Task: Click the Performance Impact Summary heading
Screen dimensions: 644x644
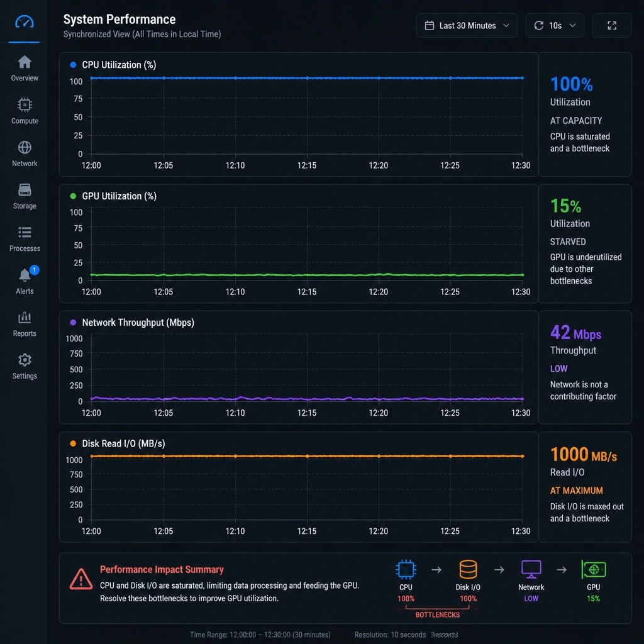Action: (x=162, y=570)
